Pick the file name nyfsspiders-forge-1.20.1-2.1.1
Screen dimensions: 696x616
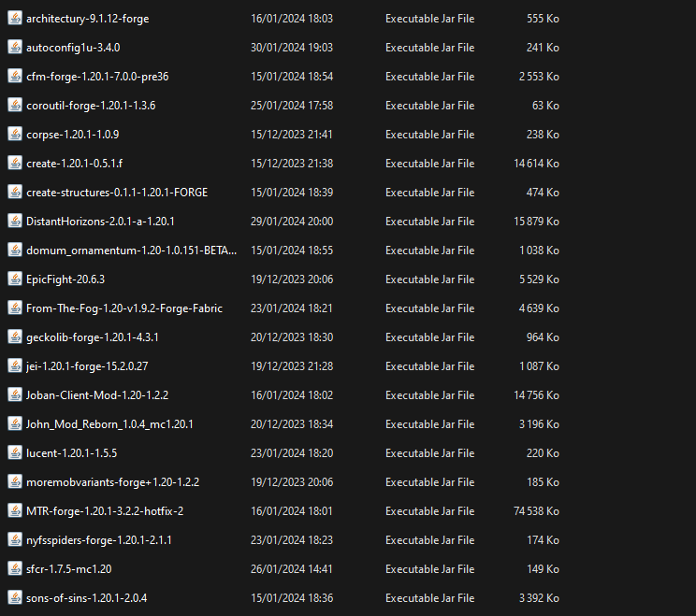99,540
